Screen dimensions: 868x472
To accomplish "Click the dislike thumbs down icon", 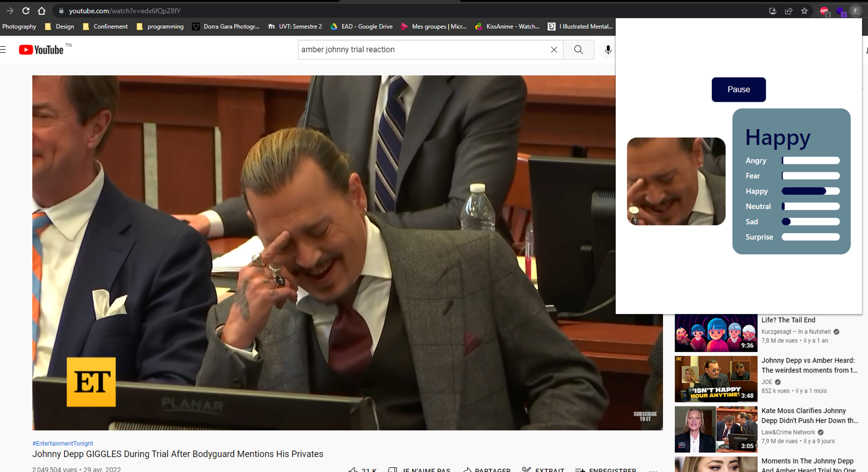I will (x=392, y=470).
